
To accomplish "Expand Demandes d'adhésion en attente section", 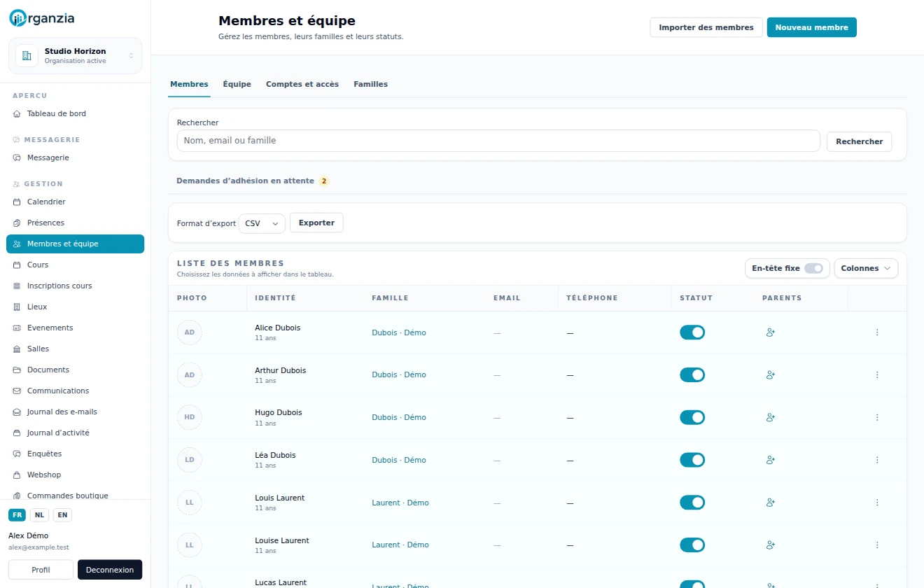I will point(253,181).
